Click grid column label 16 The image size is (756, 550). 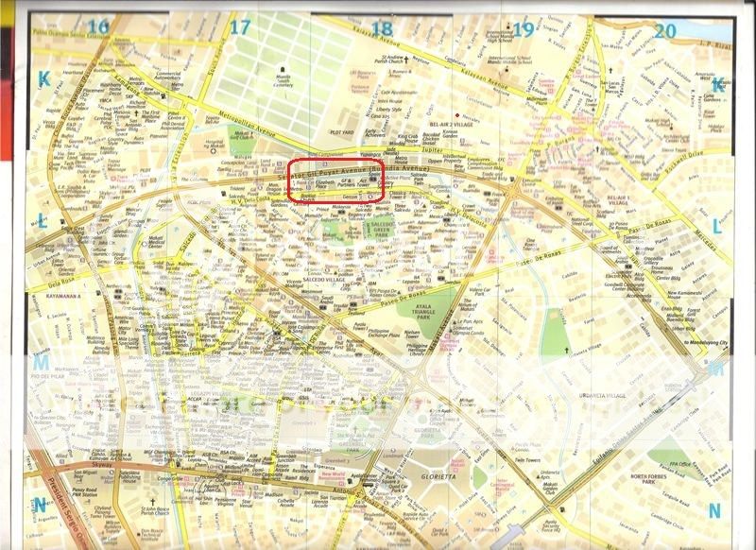(97, 28)
